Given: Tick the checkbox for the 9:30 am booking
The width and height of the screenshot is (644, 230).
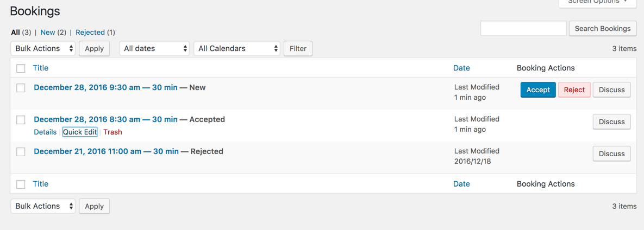Looking at the screenshot, I should coord(21,88).
